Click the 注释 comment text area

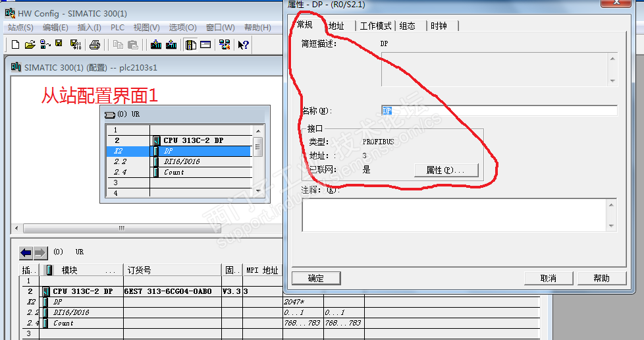(454, 215)
